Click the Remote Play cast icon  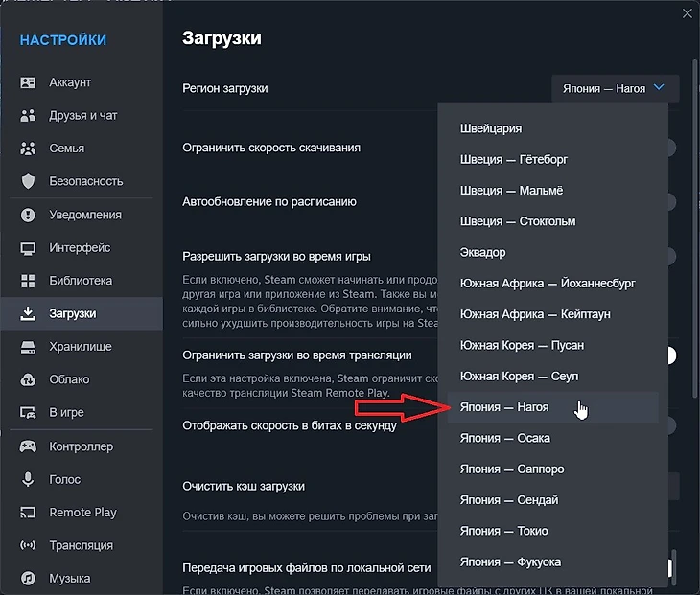coord(28,513)
